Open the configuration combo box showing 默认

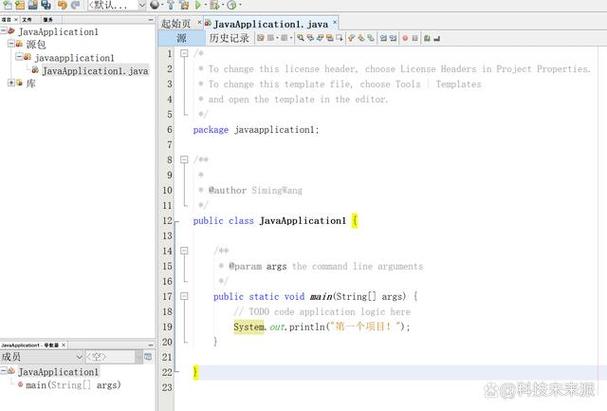point(116,5)
